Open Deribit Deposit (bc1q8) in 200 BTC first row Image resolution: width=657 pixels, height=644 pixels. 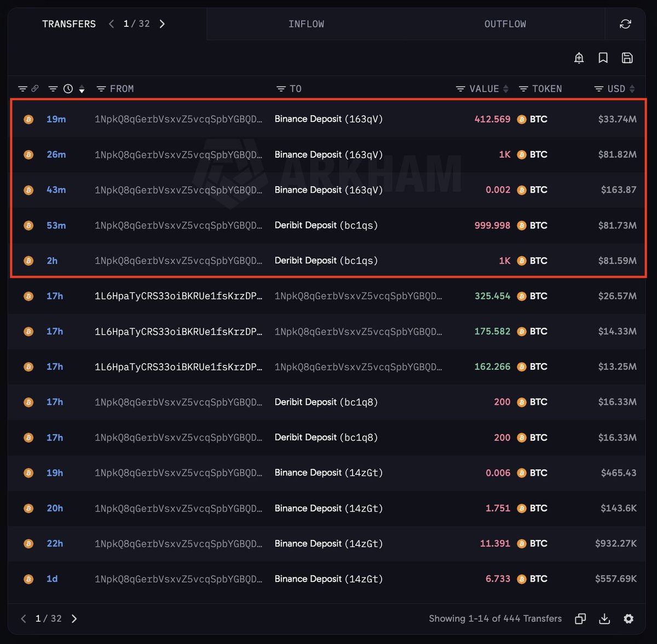tap(326, 402)
